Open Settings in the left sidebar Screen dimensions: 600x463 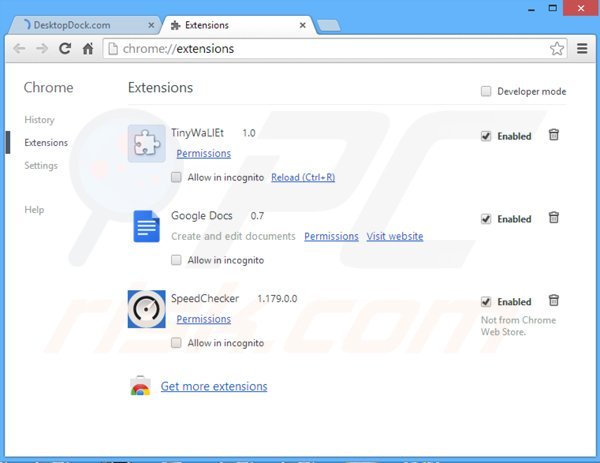coord(41,165)
